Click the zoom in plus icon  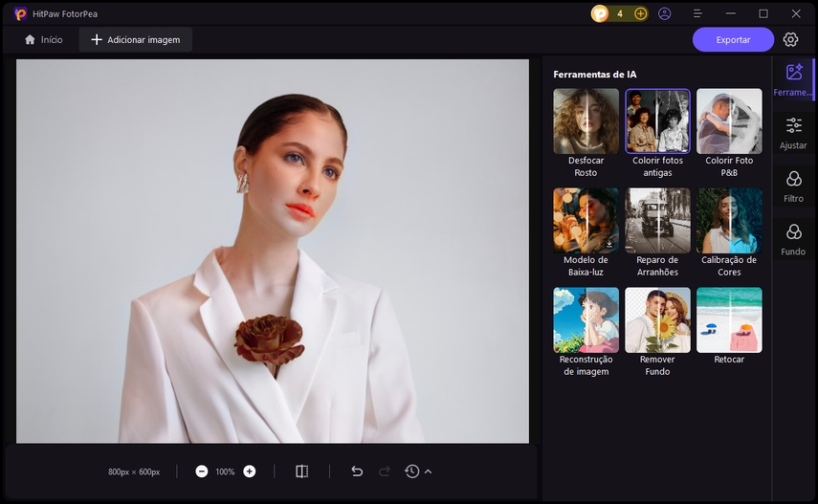[250, 471]
